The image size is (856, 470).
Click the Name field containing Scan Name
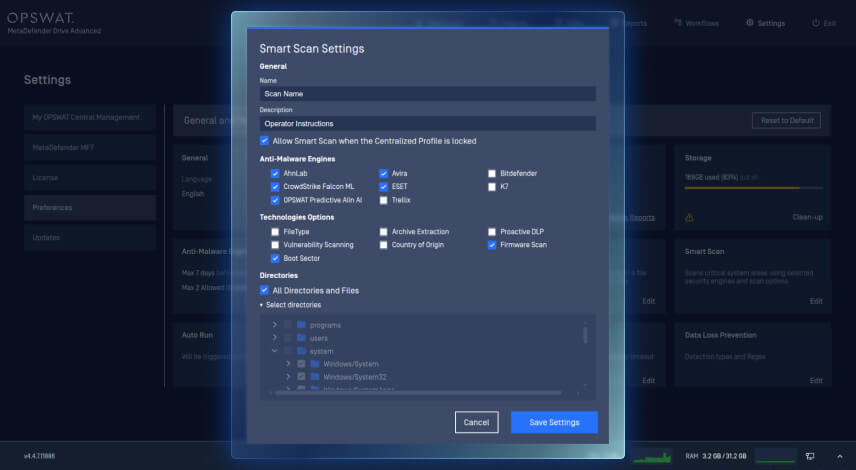[427, 94]
